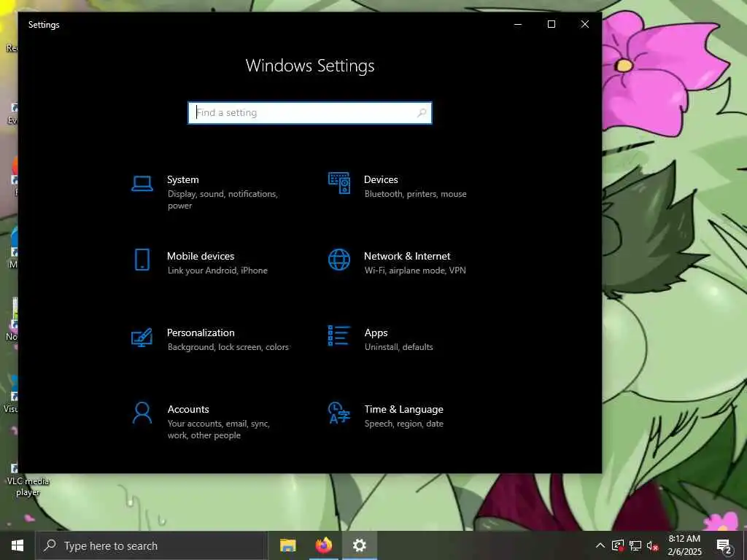
Task: Open Firefox from the taskbar
Action: 323,545
